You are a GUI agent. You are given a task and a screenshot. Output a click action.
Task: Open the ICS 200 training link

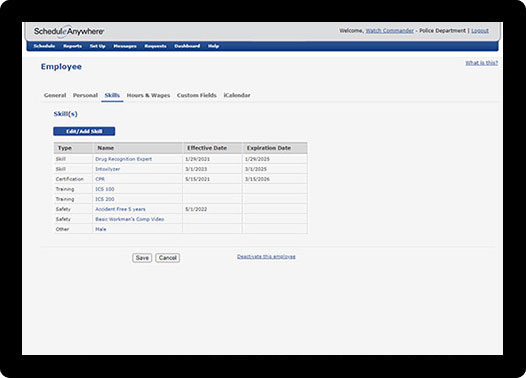[105, 199]
